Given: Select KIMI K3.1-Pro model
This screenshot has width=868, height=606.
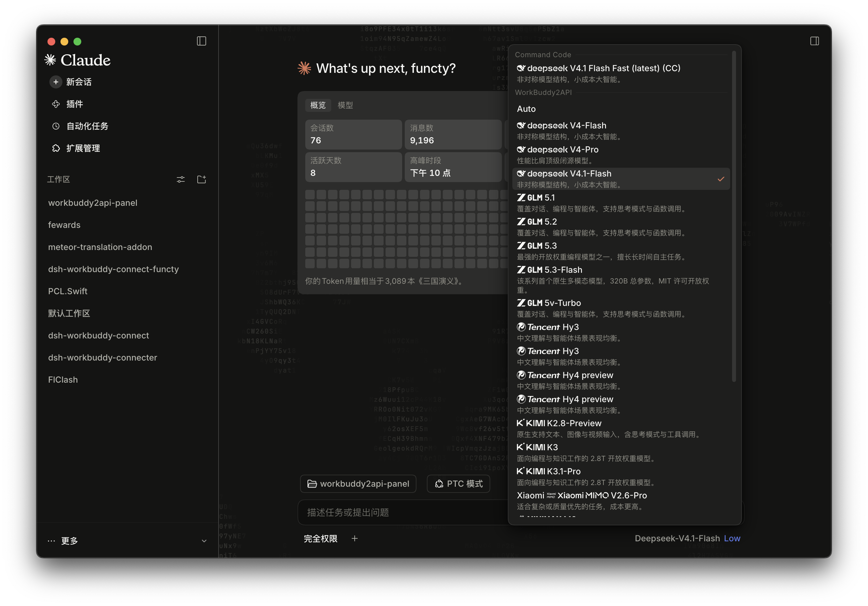Looking at the screenshot, I should pos(621,476).
